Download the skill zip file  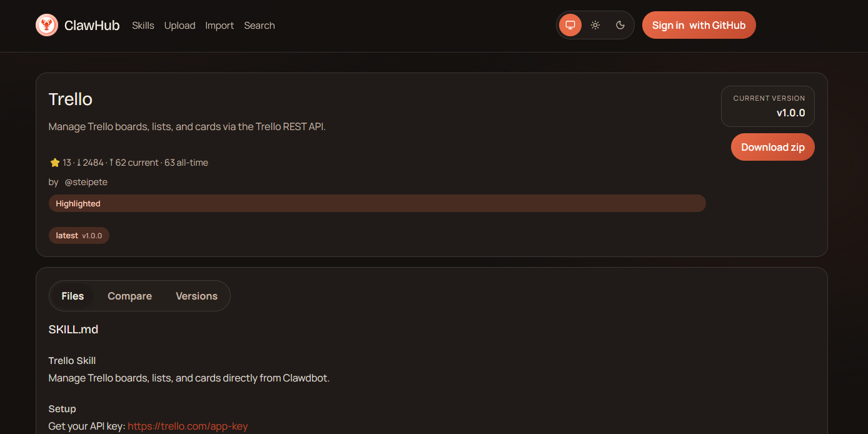click(772, 147)
